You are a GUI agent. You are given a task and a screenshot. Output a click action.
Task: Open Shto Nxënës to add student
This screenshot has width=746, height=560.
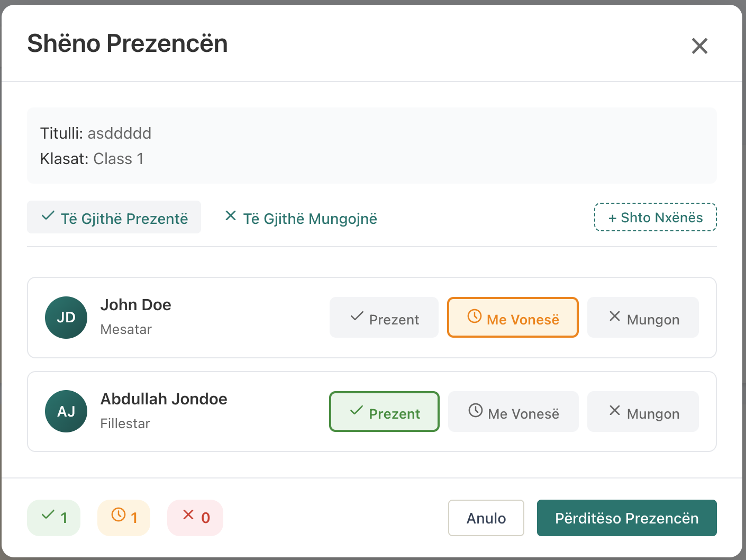(x=656, y=218)
